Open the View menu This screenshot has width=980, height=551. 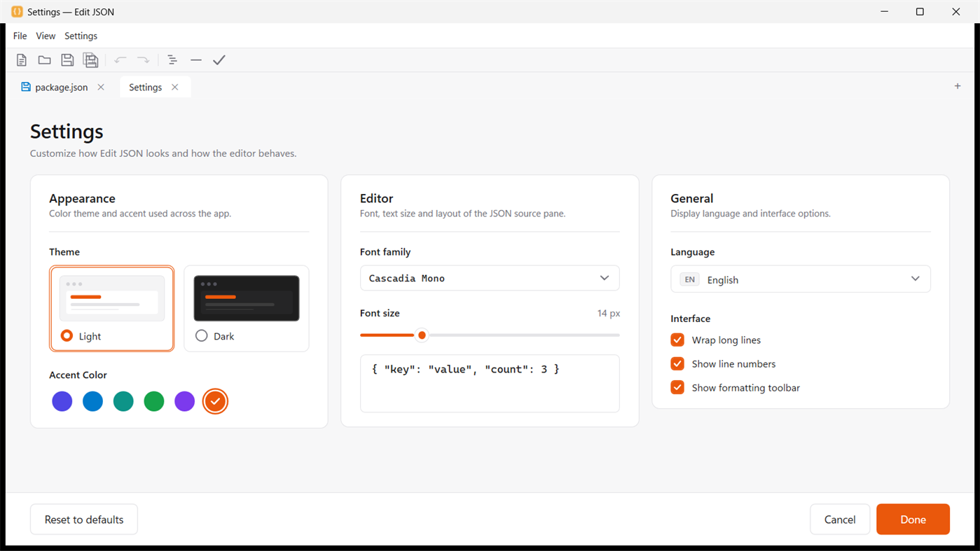pos(46,36)
